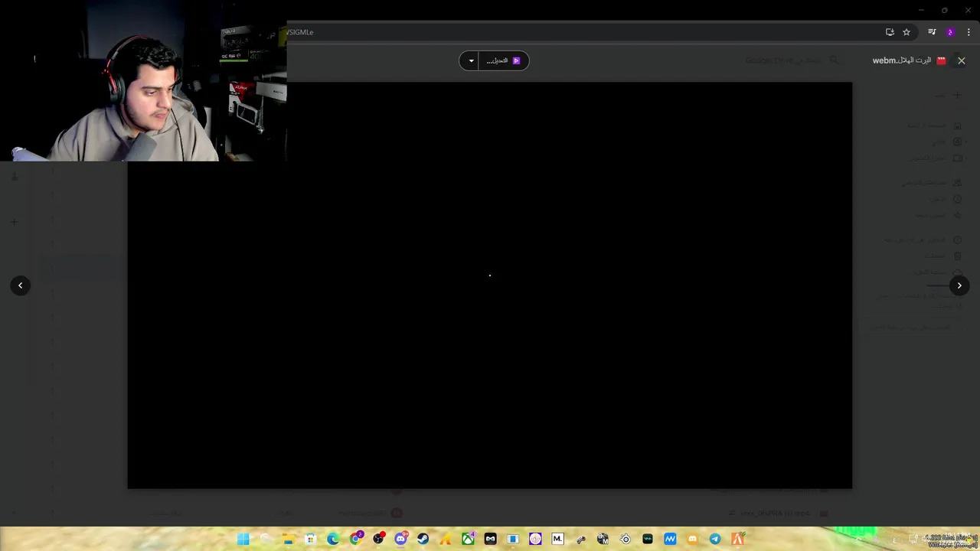
Task: Open File Explorer from the taskbar
Action: coord(288,539)
